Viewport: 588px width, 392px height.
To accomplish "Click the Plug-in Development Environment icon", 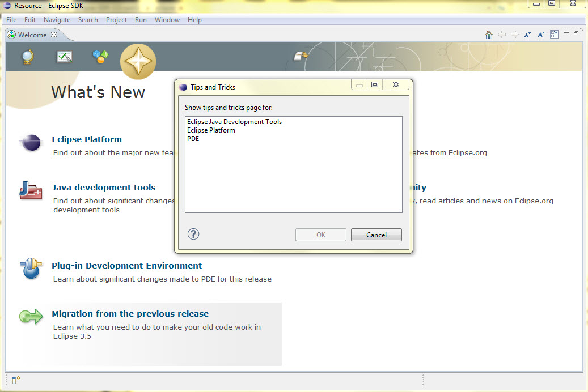I will 31,269.
